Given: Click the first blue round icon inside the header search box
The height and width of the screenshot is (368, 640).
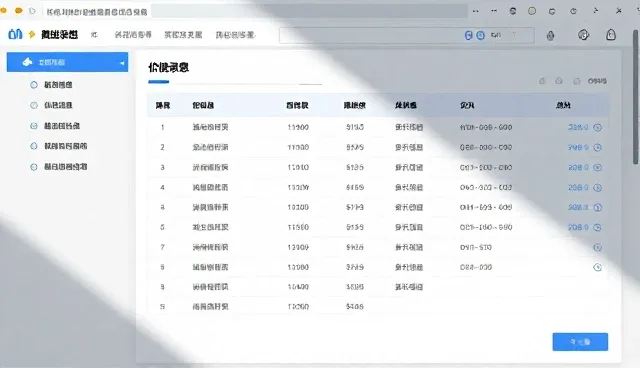Looking at the screenshot, I should point(469,35).
